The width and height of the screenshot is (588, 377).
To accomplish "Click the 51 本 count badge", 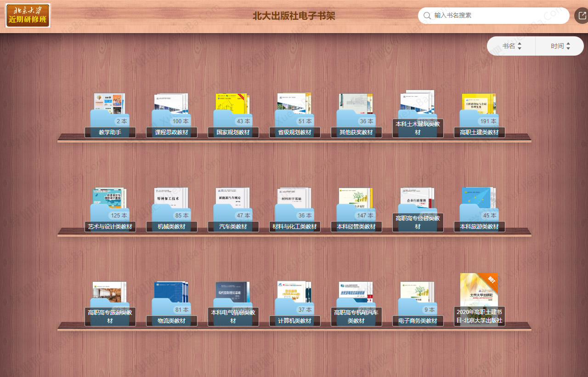I will tap(305, 121).
